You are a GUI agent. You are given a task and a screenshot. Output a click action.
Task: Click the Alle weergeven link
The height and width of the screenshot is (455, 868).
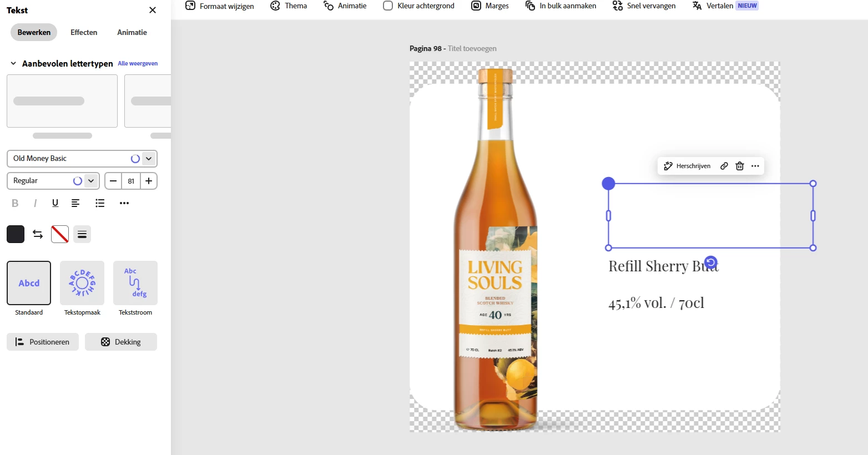tap(138, 63)
